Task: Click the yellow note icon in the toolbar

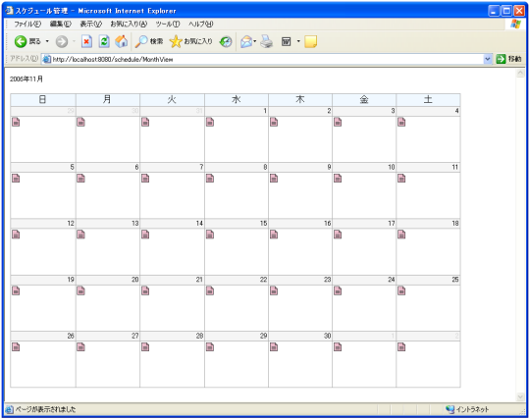Action: [x=310, y=41]
